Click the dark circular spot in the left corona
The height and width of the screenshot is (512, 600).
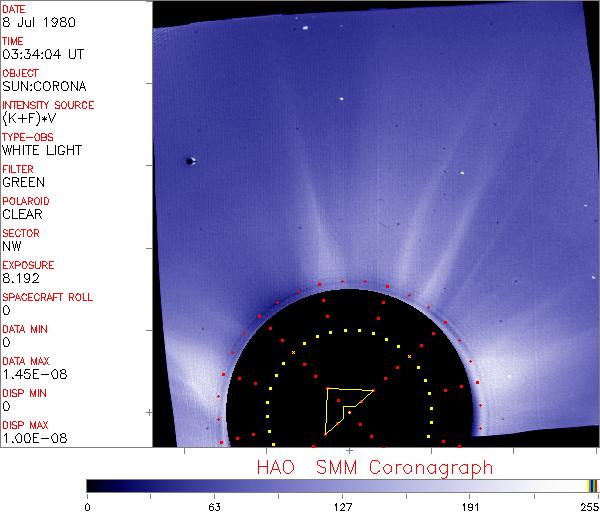tap(190, 161)
